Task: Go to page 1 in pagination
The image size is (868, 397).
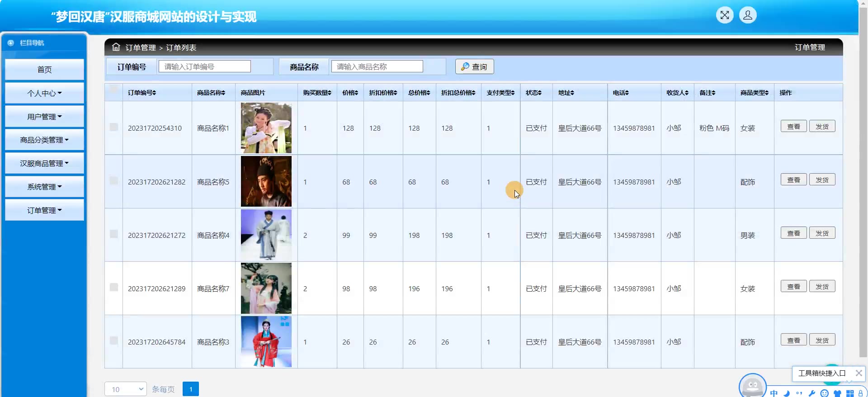Action: tap(191, 389)
